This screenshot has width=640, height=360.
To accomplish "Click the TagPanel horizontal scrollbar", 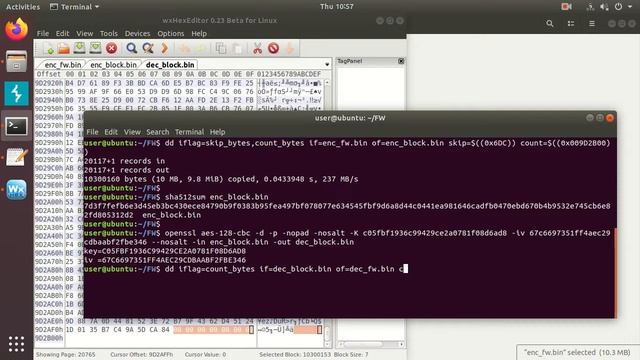I will click(x=370, y=344).
